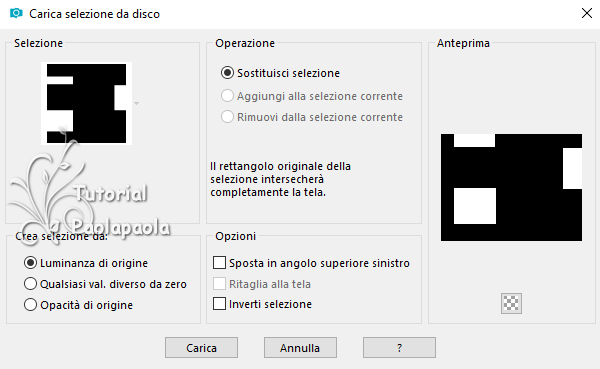Screen dimensions: 600x369
Task: Click the black-and-white selection thumbnail picker
Action: click(x=86, y=103)
